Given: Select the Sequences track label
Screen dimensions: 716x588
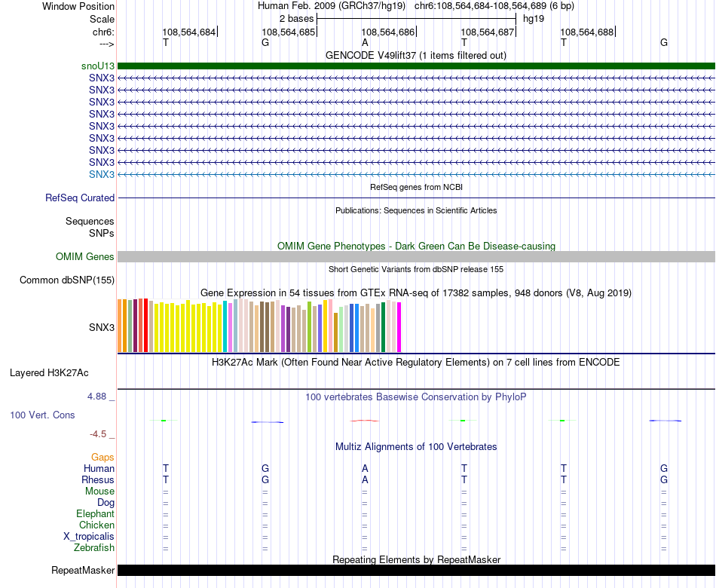Looking at the screenshot, I should pos(90,221).
